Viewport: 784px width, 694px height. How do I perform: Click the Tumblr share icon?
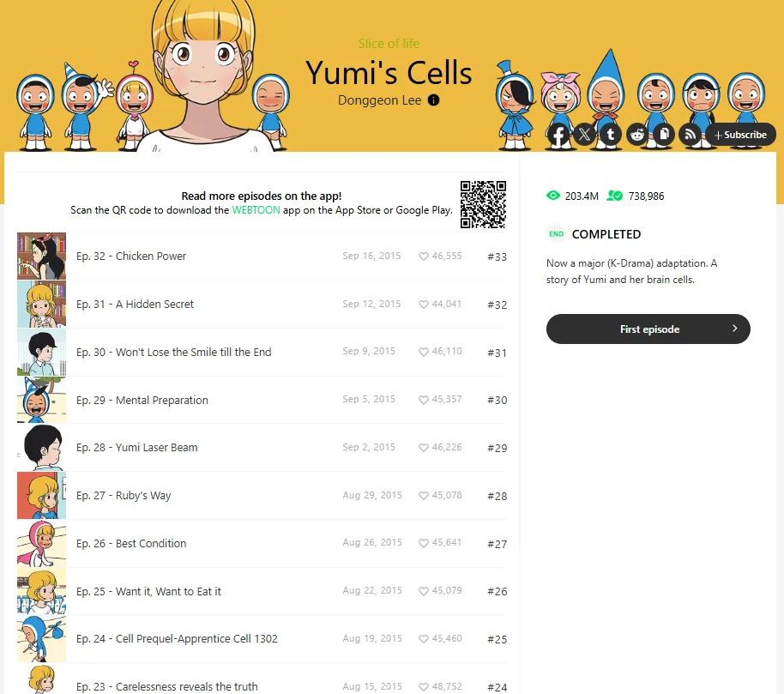click(x=611, y=135)
